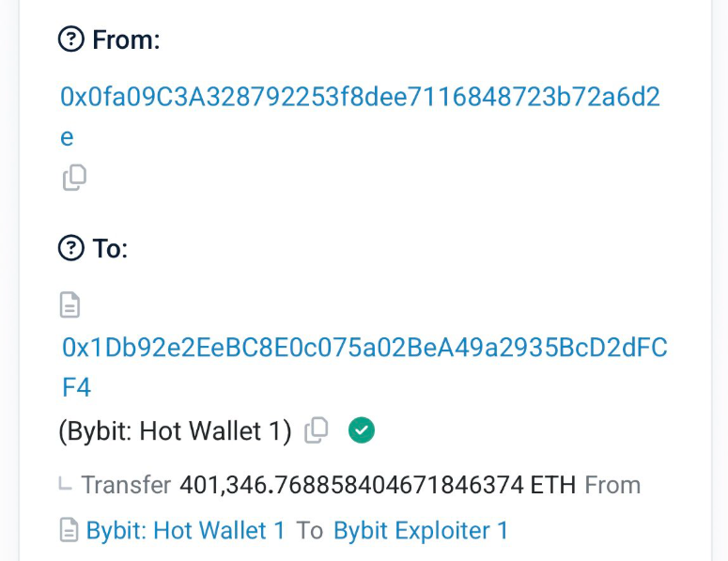This screenshot has width=728, height=561.
Task: Click the ETH currency label
Action: [553, 485]
